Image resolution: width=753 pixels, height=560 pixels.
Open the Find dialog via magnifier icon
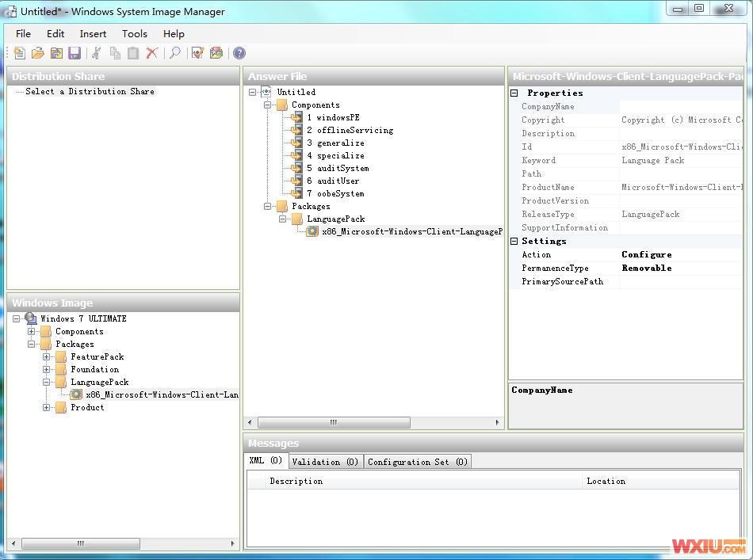point(174,53)
